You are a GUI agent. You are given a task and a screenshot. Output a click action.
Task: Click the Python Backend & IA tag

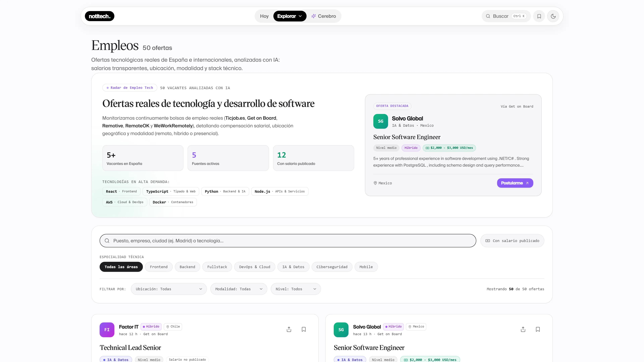pos(225,191)
